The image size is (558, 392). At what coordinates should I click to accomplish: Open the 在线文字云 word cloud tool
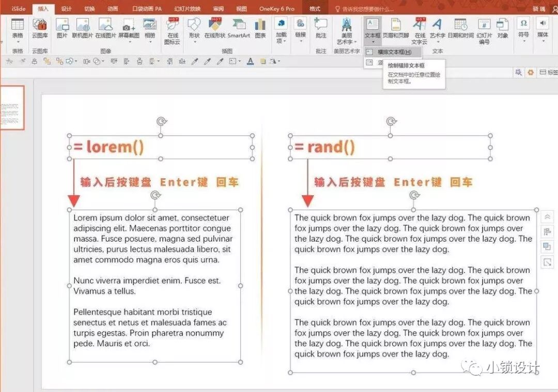click(420, 32)
